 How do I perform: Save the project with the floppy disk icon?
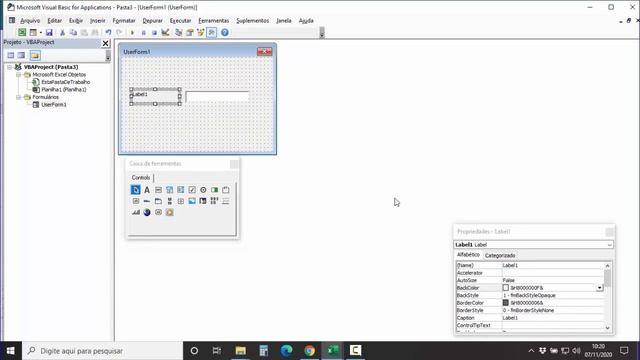(x=49, y=32)
